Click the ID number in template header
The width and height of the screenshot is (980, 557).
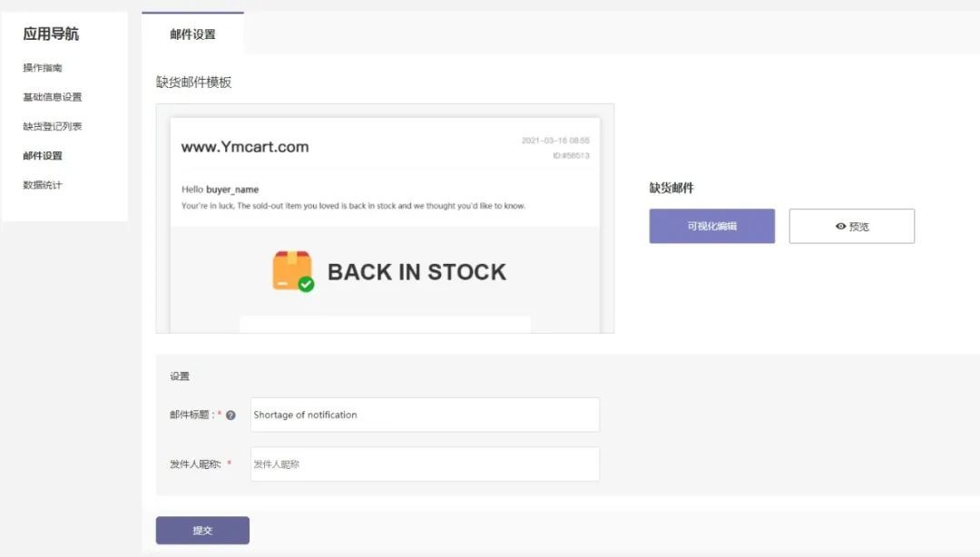571,156
